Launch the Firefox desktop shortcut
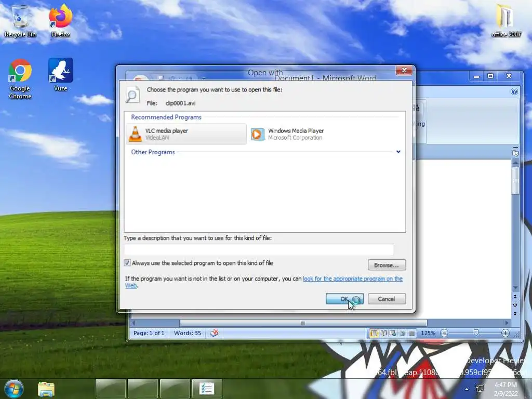Viewport: 532px width, 399px height. click(x=60, y=21)
